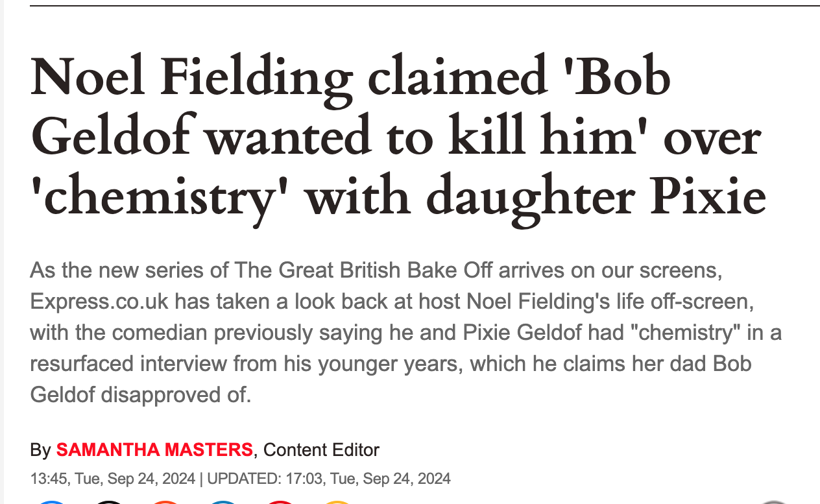Click the word 'By' before author name

point(40,449)
